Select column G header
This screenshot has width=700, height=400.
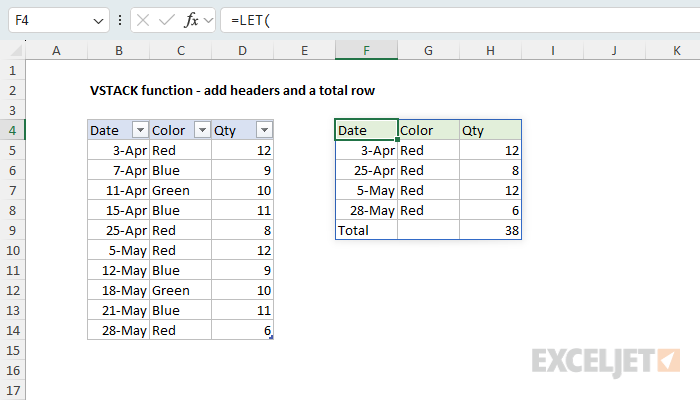coord(429,50)
